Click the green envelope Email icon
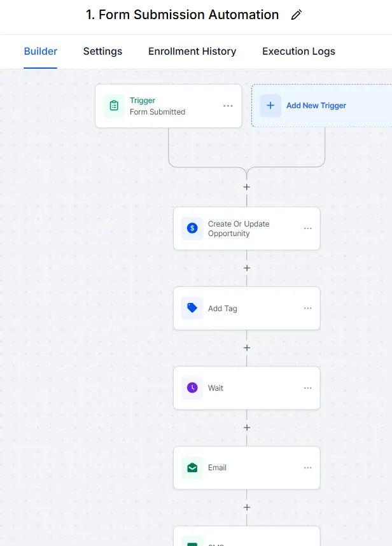The width and height of the screenshot is (392, 546). [192, 468]
